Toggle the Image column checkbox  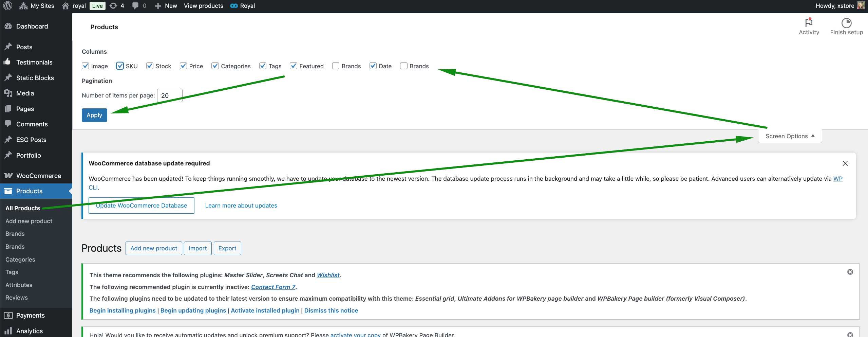tap(86, 66)
